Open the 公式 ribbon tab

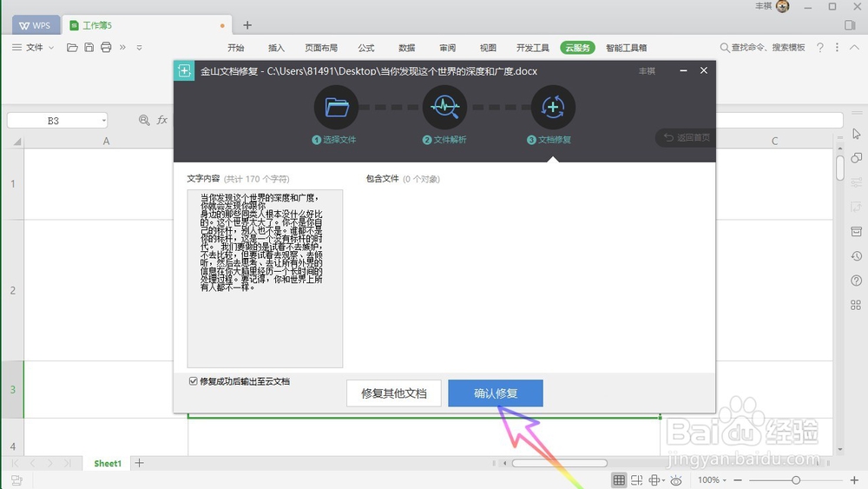click(366, 48)
